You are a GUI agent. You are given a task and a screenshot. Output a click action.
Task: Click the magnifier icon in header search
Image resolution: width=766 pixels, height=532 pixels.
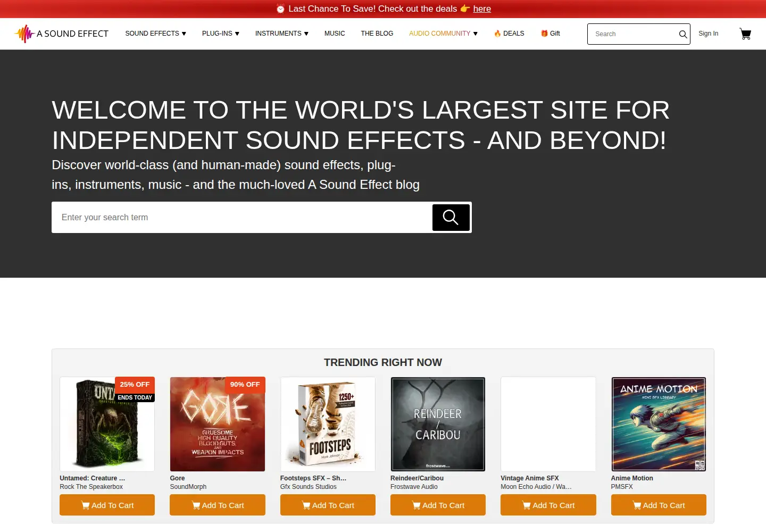683,34
